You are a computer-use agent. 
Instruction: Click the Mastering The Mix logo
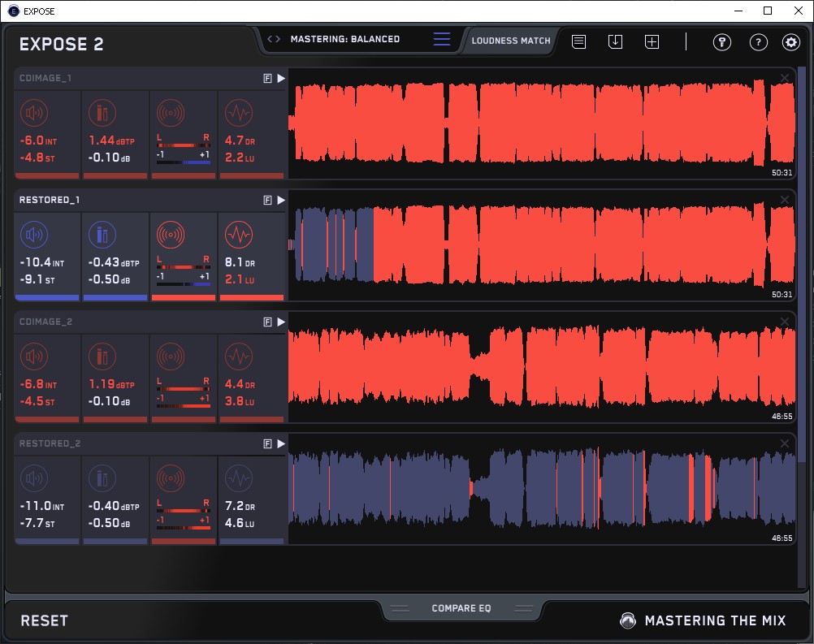[x=703, y=620]
